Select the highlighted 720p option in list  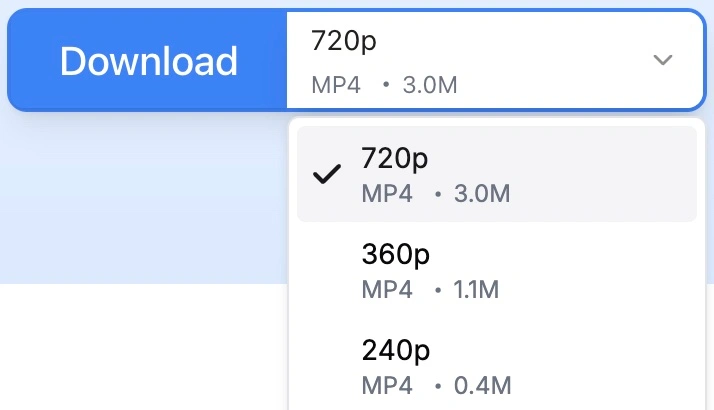click(x=497, y=174)
